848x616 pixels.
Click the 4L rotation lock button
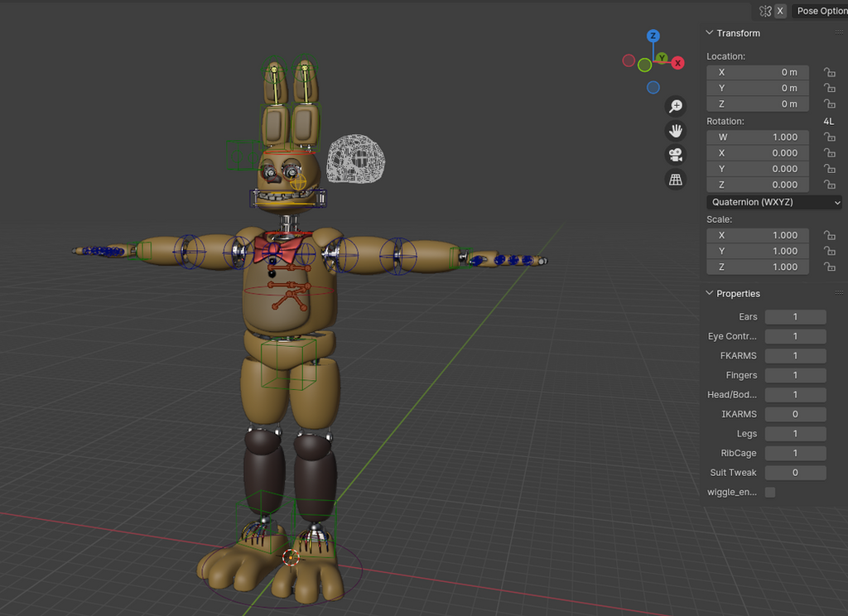point(828,122)
